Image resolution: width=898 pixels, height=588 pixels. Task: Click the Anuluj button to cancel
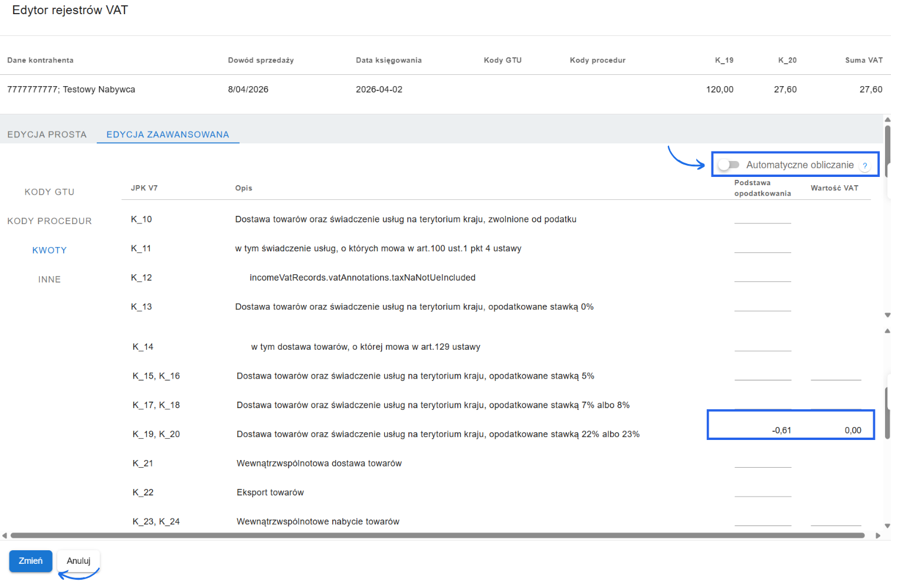click(78, 561)
